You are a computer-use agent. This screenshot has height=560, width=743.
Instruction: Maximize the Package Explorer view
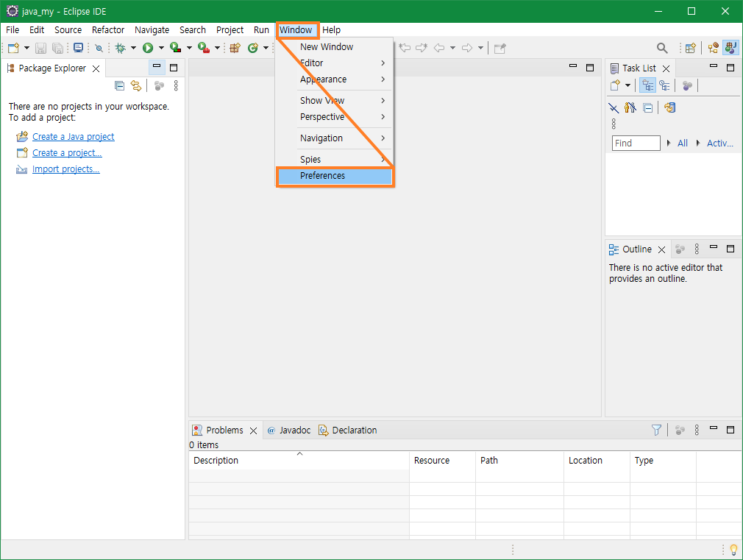[174, 68]
